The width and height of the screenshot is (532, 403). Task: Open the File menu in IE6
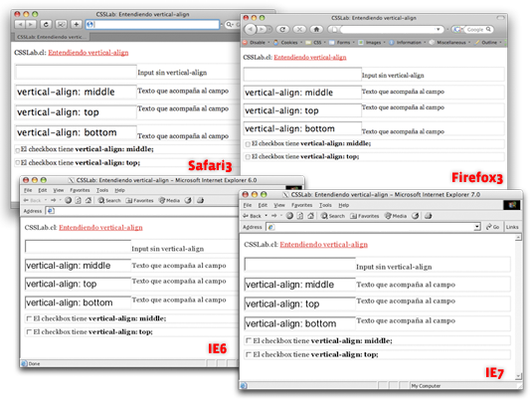click(x=28, y=190)
